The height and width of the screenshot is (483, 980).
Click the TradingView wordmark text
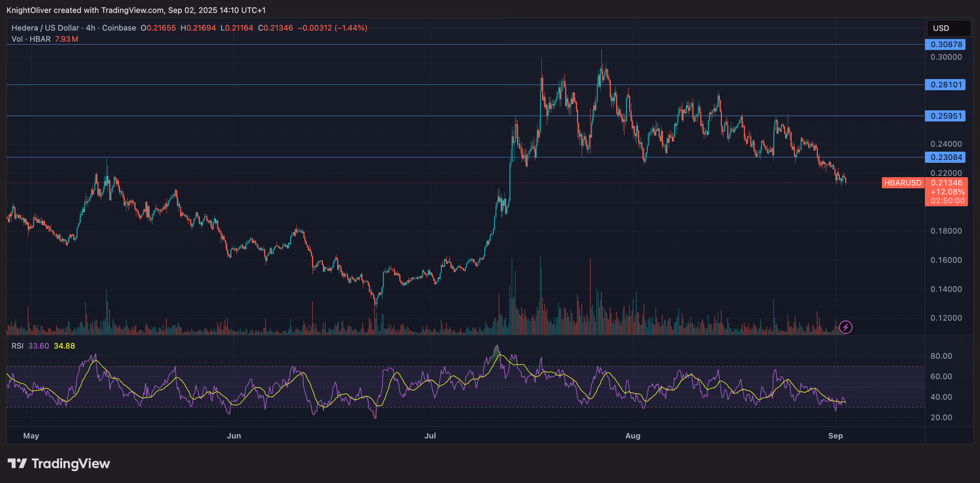pyautogui.click(x=70, y=463)
